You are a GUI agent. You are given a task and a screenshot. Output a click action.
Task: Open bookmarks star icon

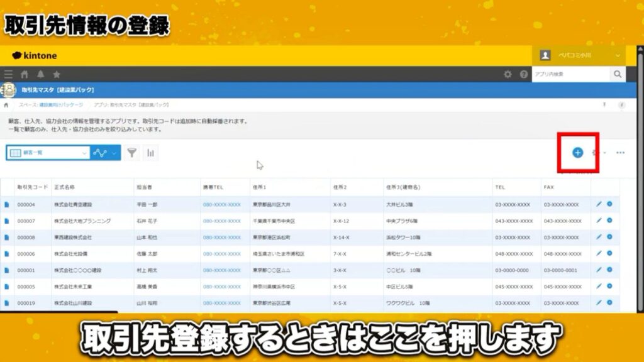click(x=57, y=74)
